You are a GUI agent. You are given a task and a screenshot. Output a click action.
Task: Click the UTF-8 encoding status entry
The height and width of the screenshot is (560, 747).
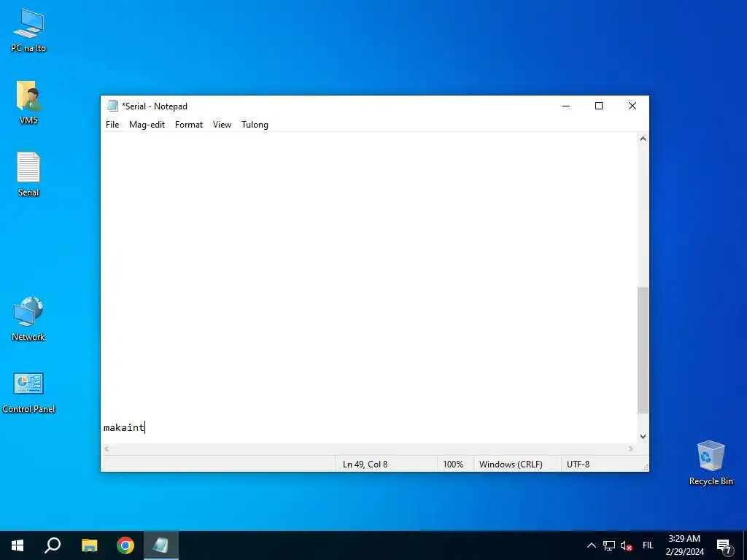point(578,464)
